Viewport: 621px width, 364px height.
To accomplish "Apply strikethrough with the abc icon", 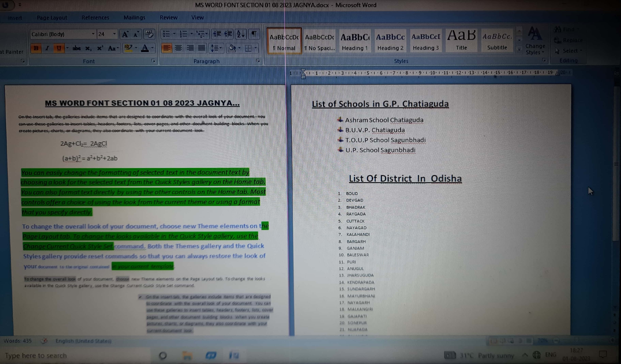I will [77, 48].
